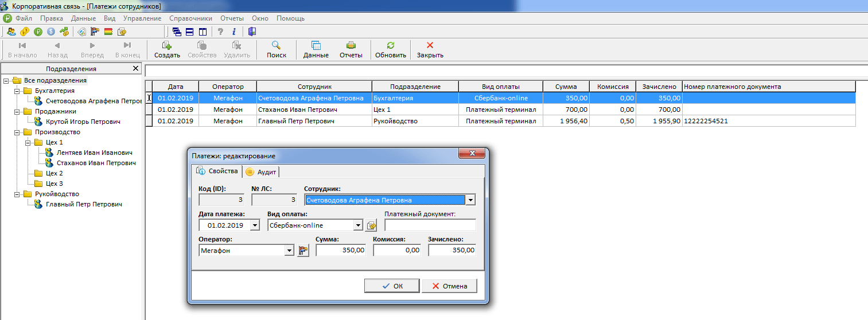Screen dimensions: 868x320
Task: Close the Платежи: редактирование dialog
Action: click(x=473, y=154)
